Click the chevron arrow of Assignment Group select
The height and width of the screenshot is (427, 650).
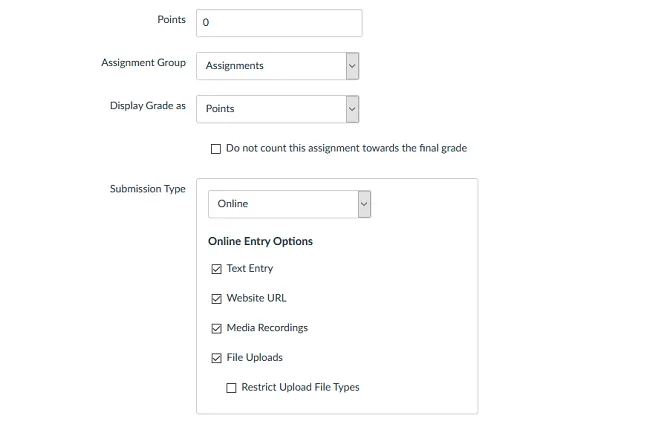click(352, 66)
